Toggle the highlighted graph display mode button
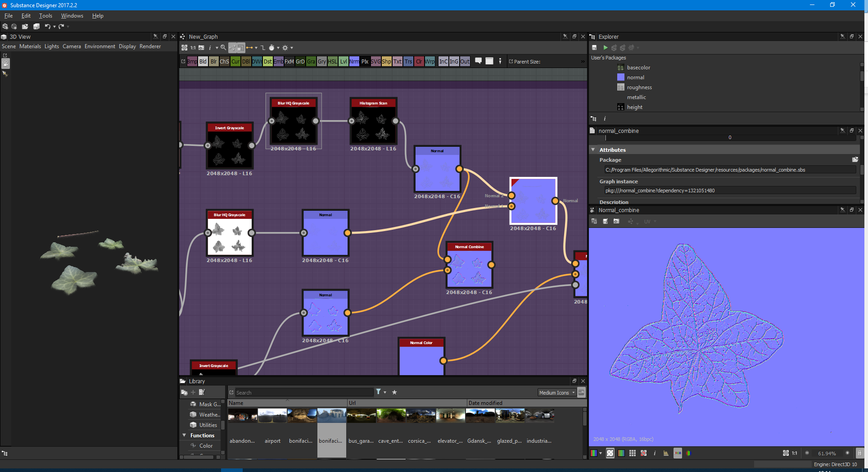Image resolution: width=868 pixels, height=472 pixels. pos(241,48)
